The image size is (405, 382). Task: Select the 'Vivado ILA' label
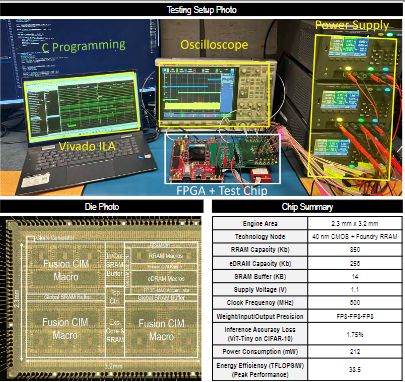(87, 146)
